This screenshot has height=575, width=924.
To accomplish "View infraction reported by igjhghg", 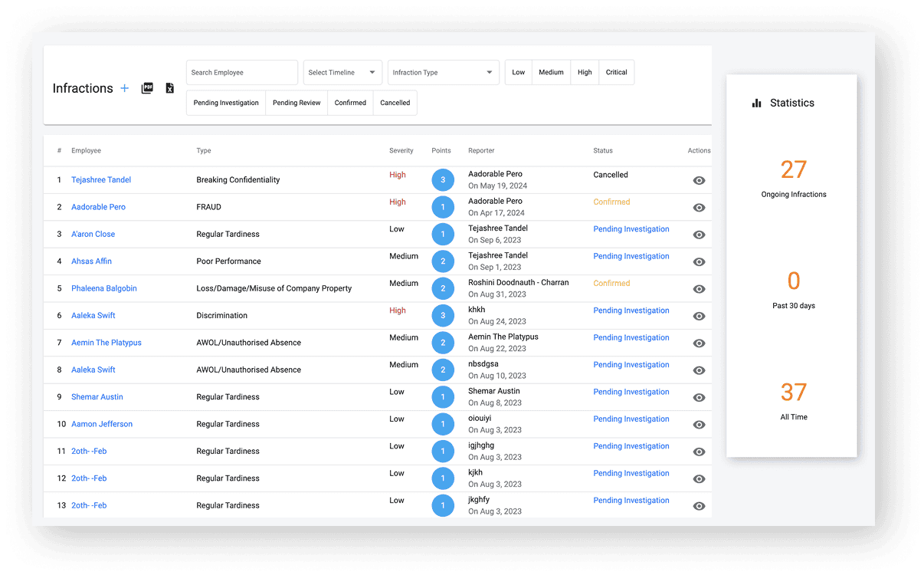I will click(699, 452).
